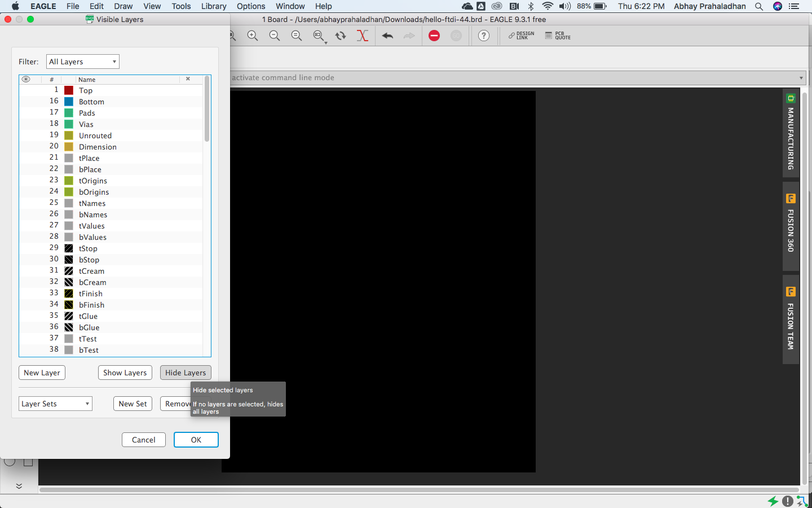Click the green lightning bolt status icon

point(773,501)
